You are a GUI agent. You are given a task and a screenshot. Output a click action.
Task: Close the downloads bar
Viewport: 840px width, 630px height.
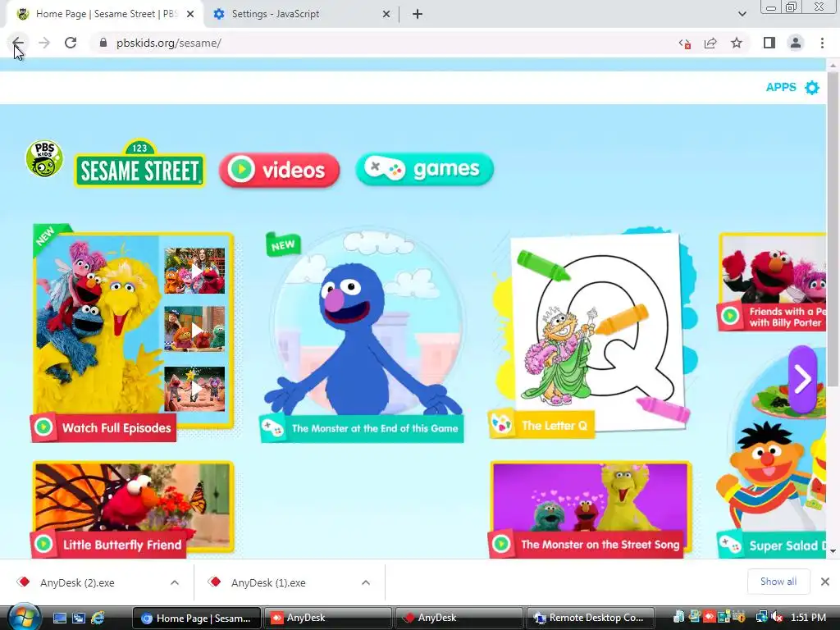coord(825,582)
